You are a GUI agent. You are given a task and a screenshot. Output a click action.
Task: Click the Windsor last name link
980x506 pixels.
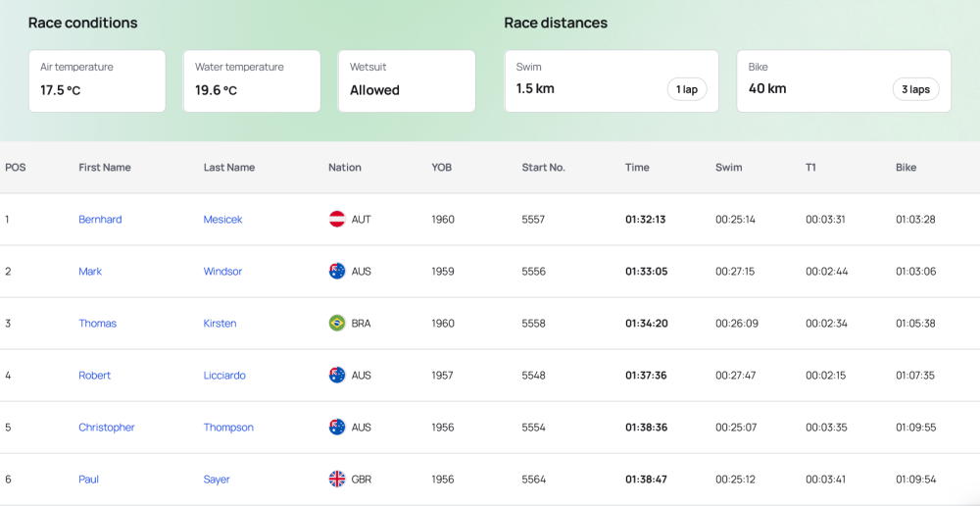(222, 272)
